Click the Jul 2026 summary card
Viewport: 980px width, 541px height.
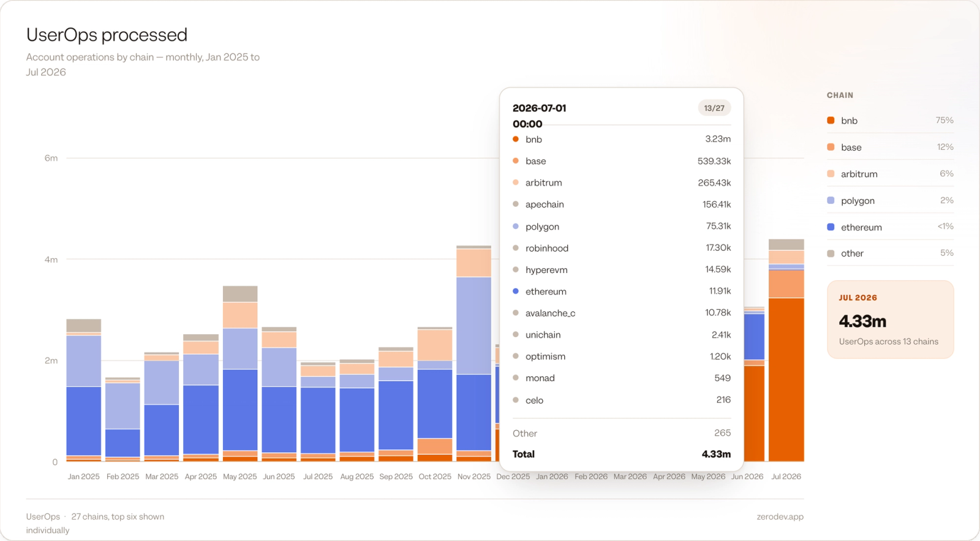coord(890,319)
